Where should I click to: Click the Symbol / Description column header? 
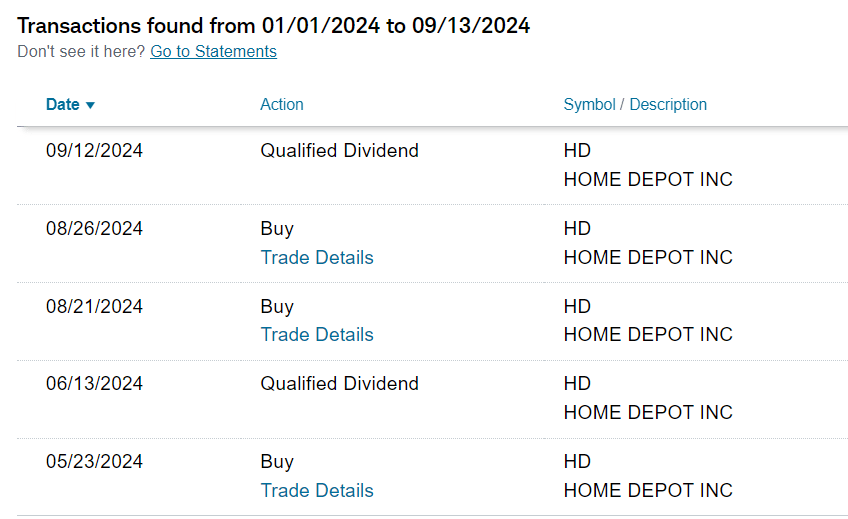pos(635,104)
